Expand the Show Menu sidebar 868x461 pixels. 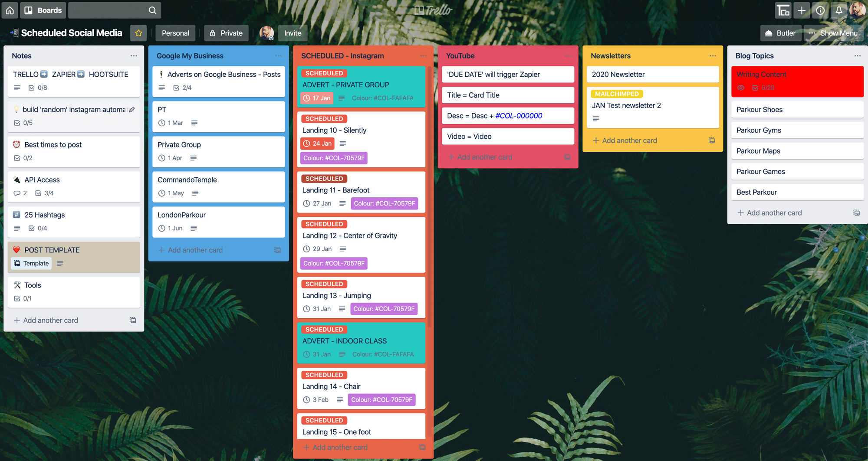[833, 33]
